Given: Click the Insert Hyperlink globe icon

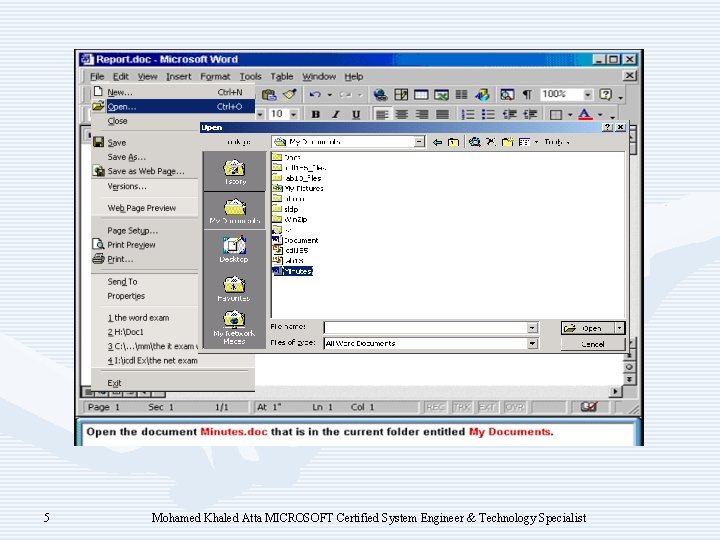Looking at the screenshot, I should (x=380, y=95).
